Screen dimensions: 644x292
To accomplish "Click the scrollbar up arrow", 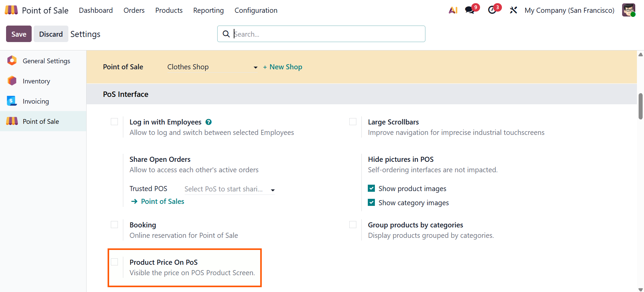I will (640, 54).
